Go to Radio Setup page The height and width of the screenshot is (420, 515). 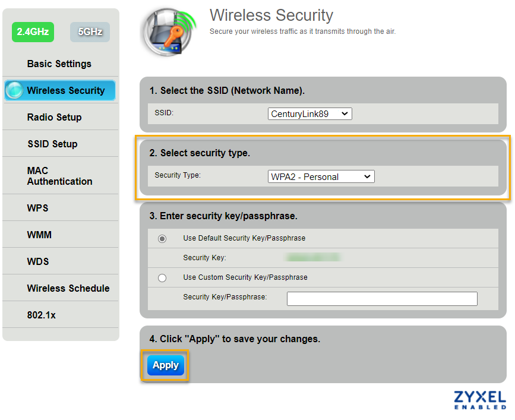coord(54,117)
